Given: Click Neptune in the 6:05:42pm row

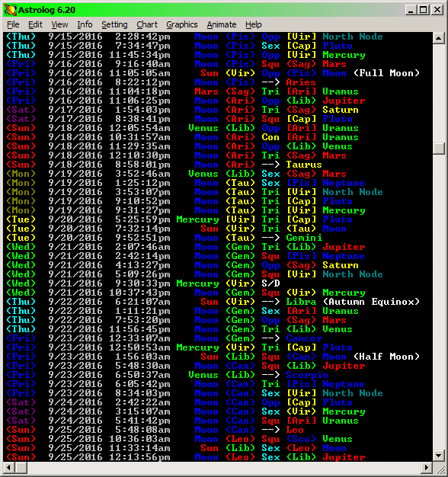Looking at the screenshot, I should pyautogui.click(x=344, y=384).
